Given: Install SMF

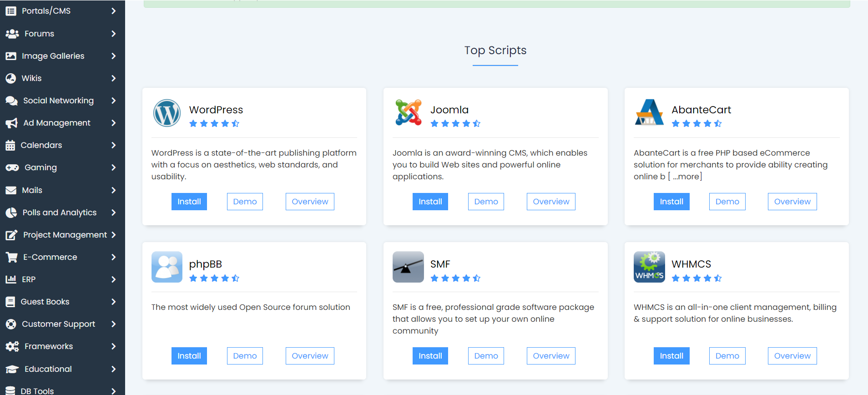Looking at the screenshot, I should click(430, 356).
